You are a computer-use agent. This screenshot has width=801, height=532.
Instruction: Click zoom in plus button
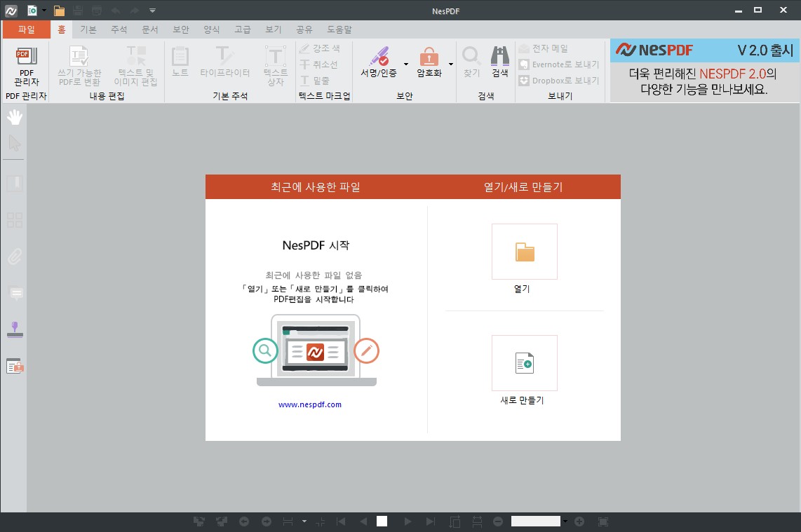click(579, 521)
